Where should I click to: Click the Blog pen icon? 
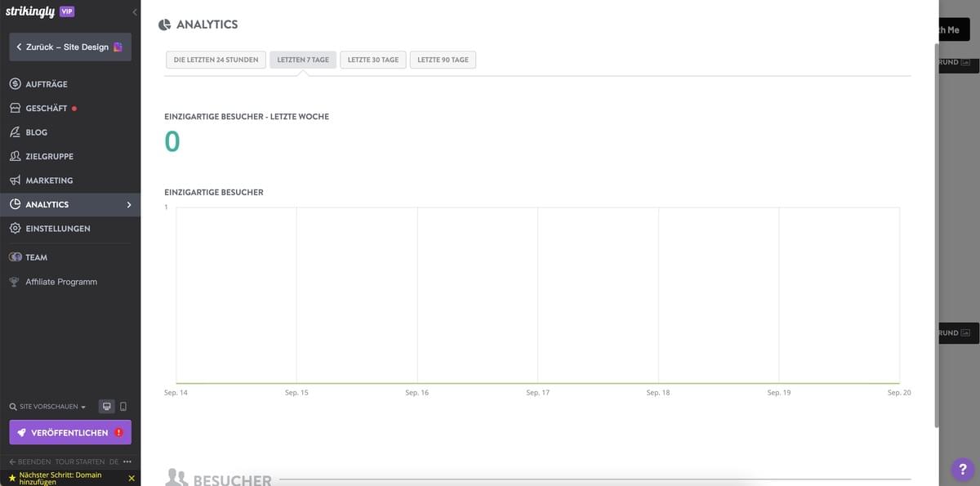tap(15, 132)
